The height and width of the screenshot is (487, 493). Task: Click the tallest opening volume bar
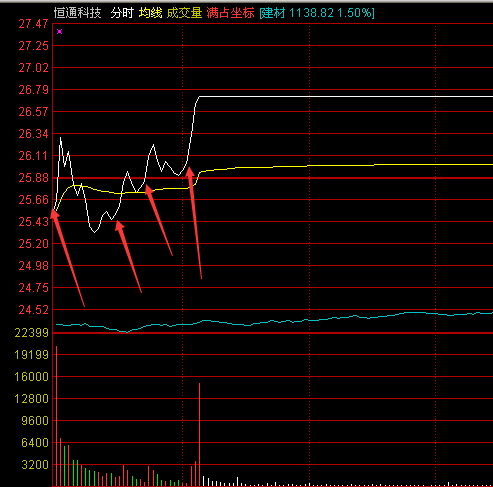[56, 416]
